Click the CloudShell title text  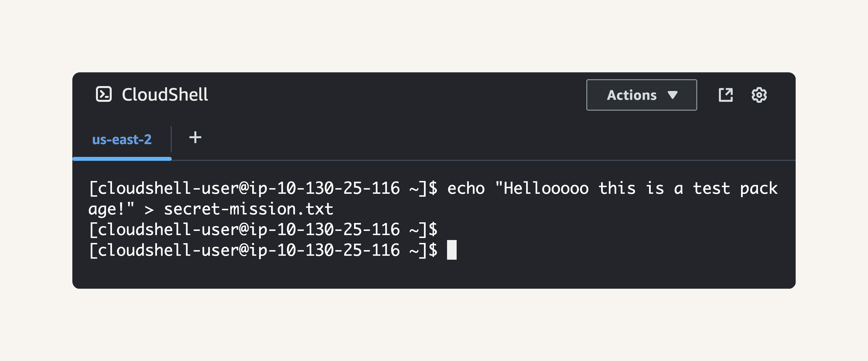click(x=165, y=94)
